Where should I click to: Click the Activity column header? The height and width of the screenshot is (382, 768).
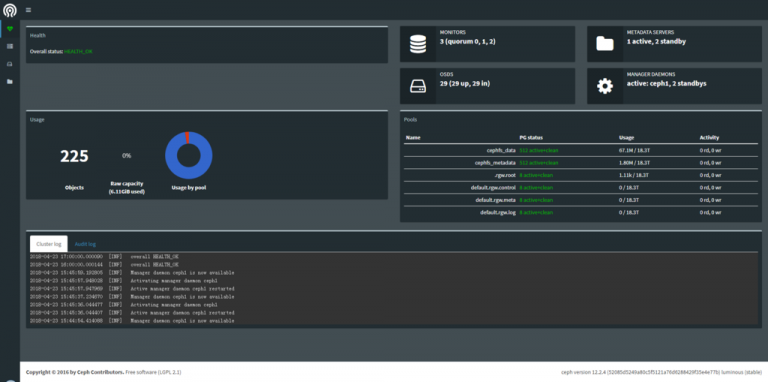pos(709,138)
